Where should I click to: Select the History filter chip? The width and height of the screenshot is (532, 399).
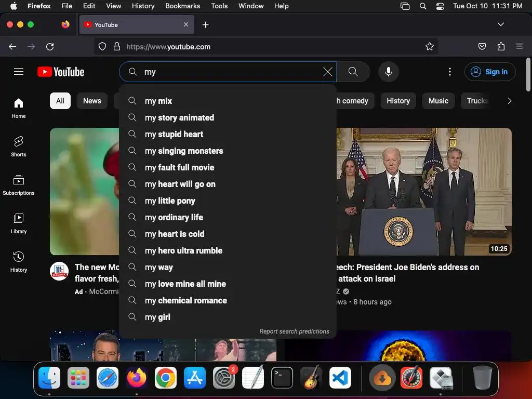click(x=398, y=101)
